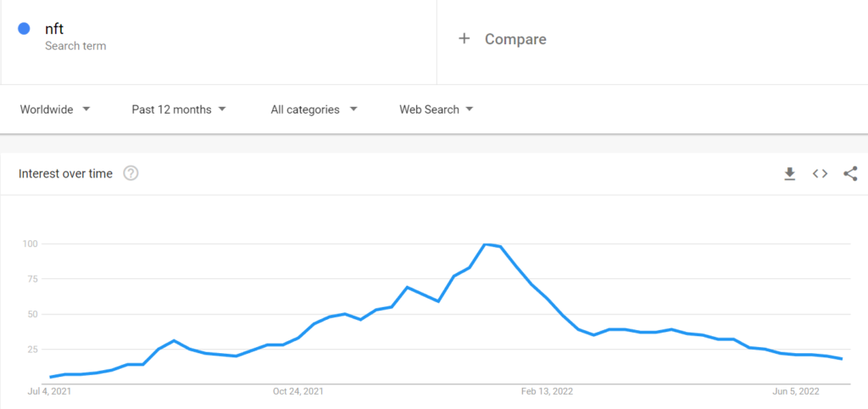Viewport: 868px width, 409px height.
Task: Select the Jul 4, 2021 axis label
Action: pos(49,391)
